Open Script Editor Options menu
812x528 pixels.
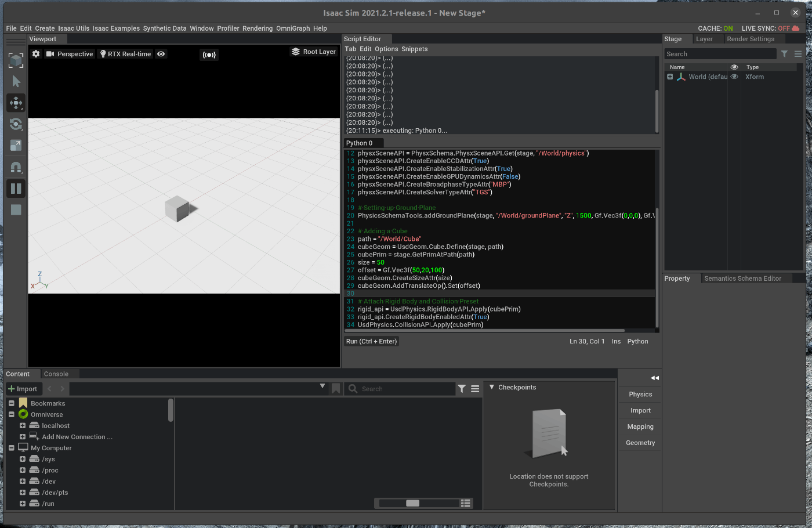click(386, 49)
